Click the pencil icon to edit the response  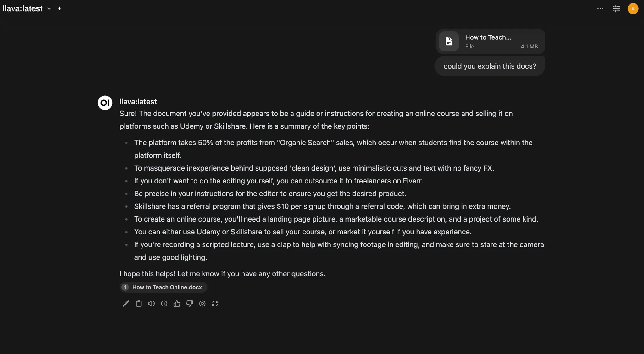[126, 304]
